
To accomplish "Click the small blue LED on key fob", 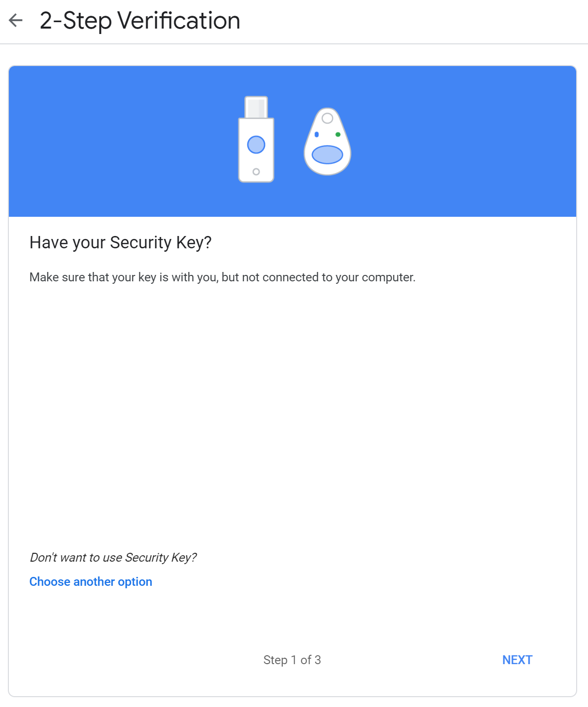I will (316, 135).
